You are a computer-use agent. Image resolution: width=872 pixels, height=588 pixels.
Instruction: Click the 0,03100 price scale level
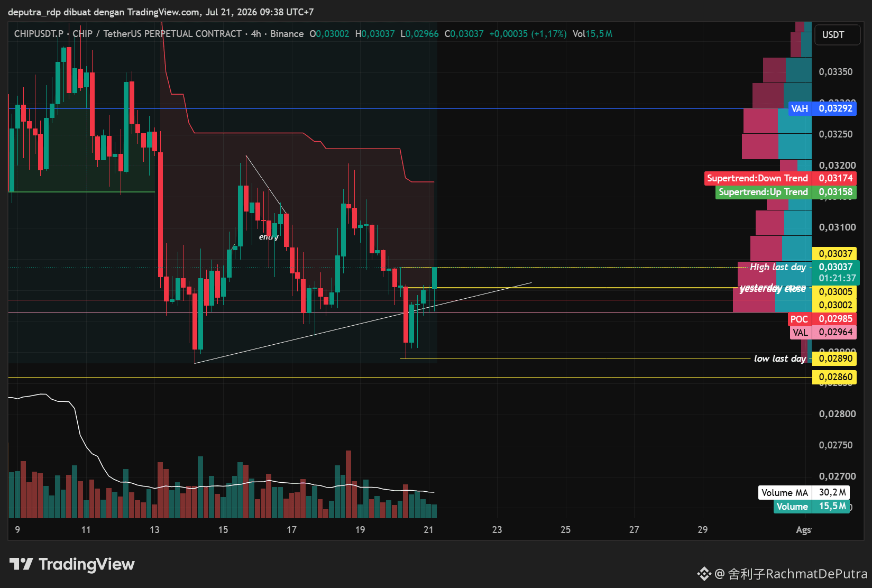click(837, 227)
